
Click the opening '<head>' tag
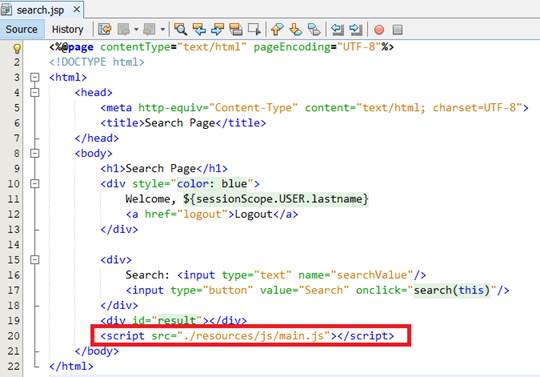tap(93, 92)
